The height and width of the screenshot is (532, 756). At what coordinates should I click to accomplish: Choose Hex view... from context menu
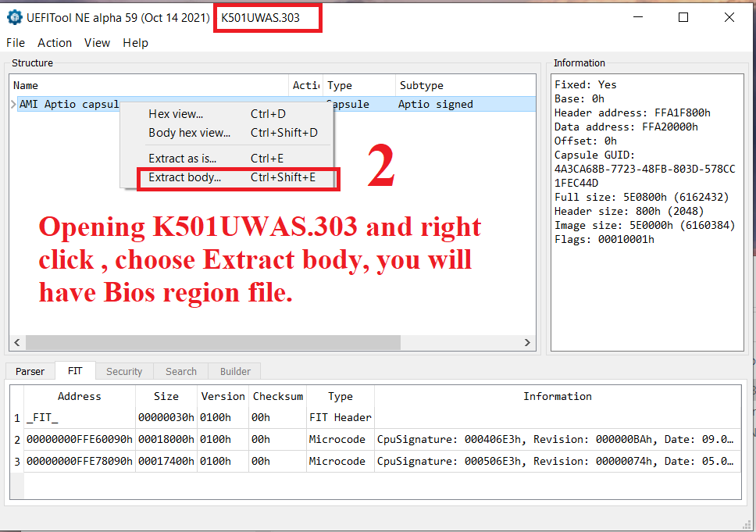pos(226,114)
